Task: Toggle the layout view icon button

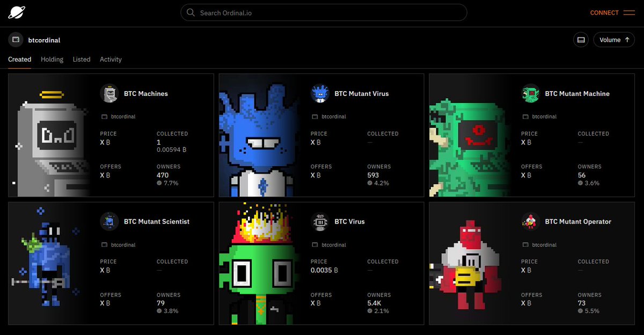Action: pyautogui.click(x=581, y=40)
